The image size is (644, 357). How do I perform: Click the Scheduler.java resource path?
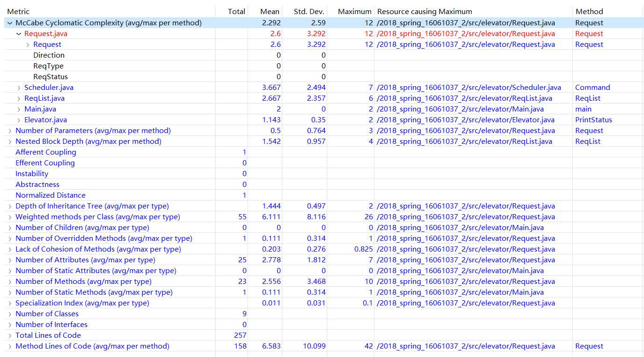coord(469,88)
